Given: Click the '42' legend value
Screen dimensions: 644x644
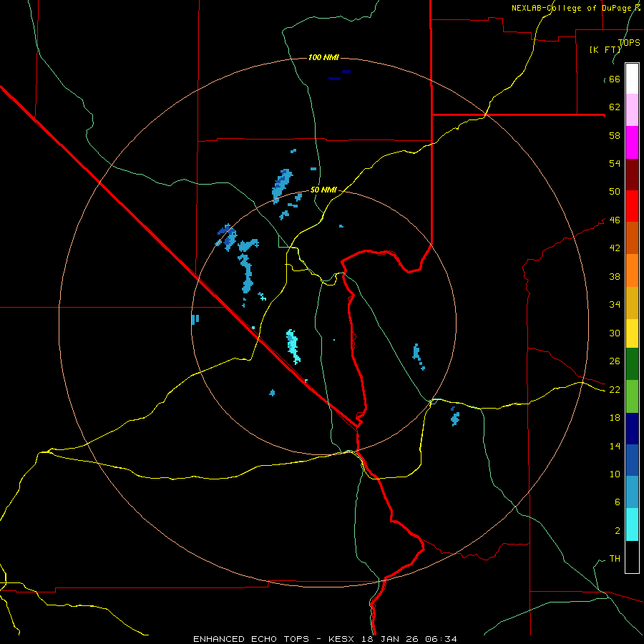Looking at the screenshot, I should point(615,248).
